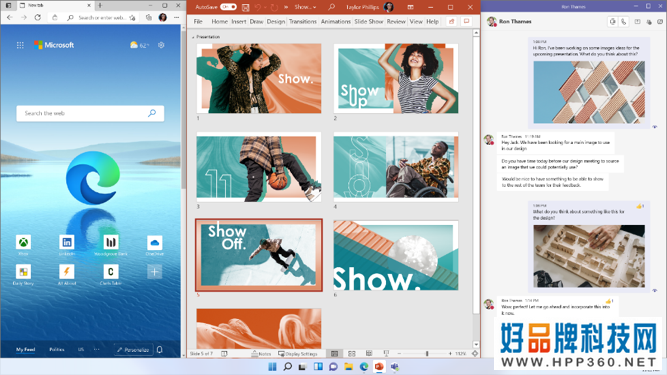Click the PowerPoint zoom slider handle
The width and height of the screenshot is (667, 375).
tap(427, 353)
